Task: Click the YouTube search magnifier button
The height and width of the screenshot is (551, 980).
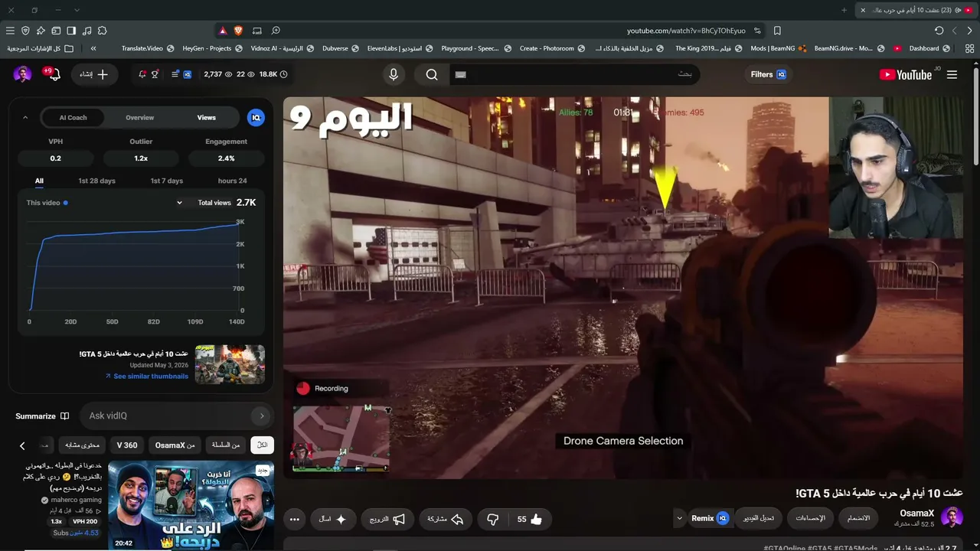Action: (x=432, y=74)
